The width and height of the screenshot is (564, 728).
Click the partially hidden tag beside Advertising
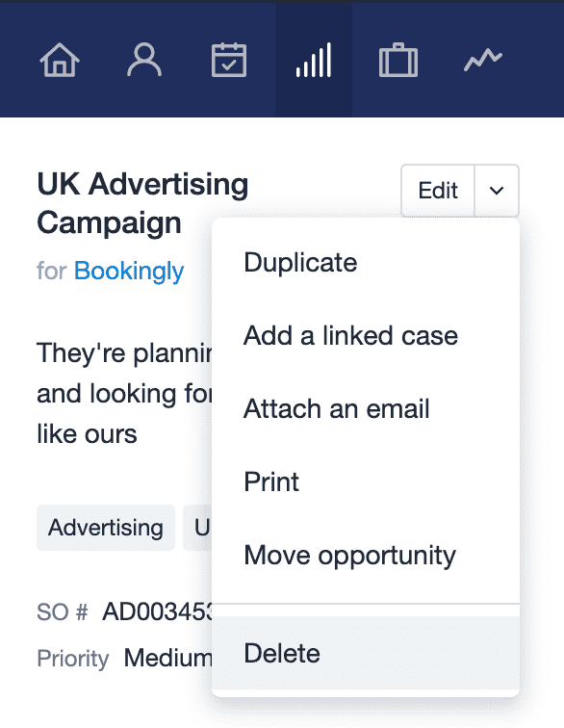click(197, 528)
